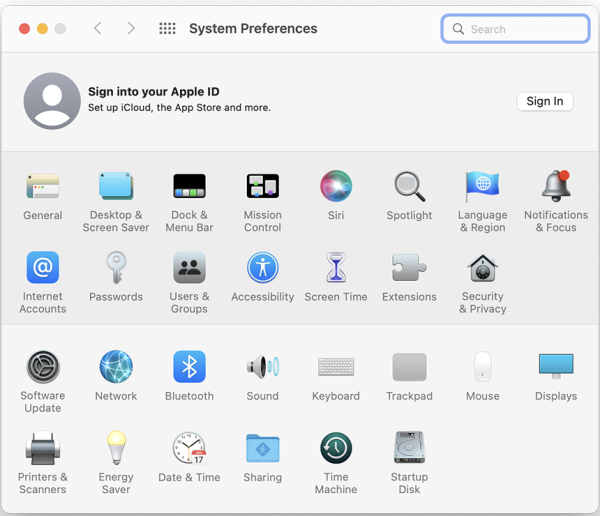The image size is (600, 516).
Task: Go forward with the right chevron
Action: [x=131, y=28]
